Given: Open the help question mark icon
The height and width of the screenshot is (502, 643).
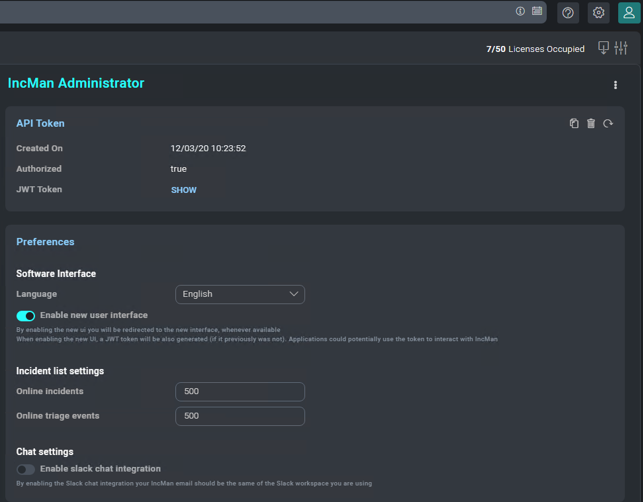Looking at the screenshot, I should (x=568, y=13).
